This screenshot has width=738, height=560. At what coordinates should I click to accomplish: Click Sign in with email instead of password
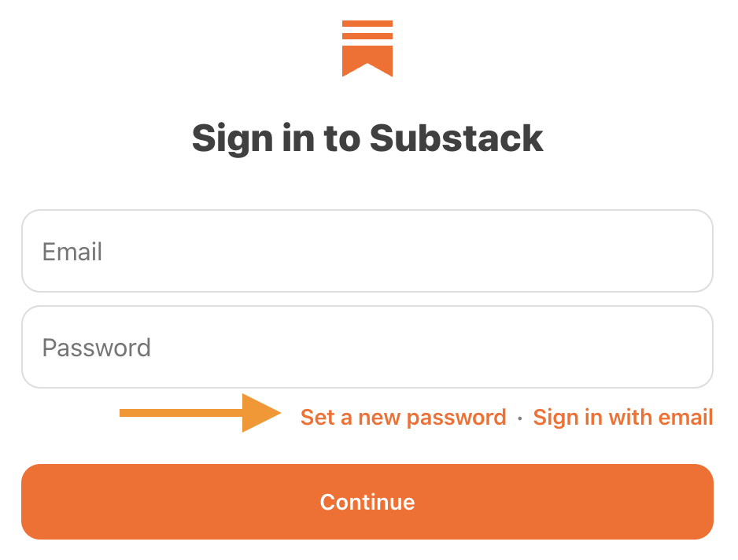pos(622,417)
